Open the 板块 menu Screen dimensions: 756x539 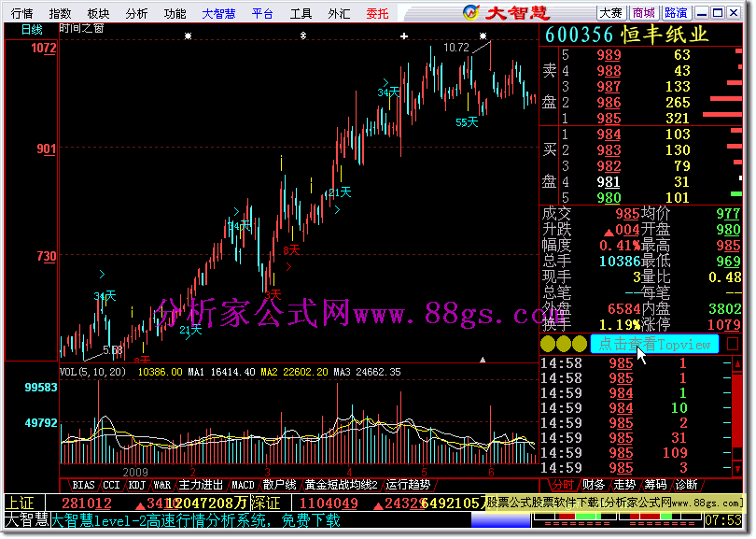[x=98, y=13]
